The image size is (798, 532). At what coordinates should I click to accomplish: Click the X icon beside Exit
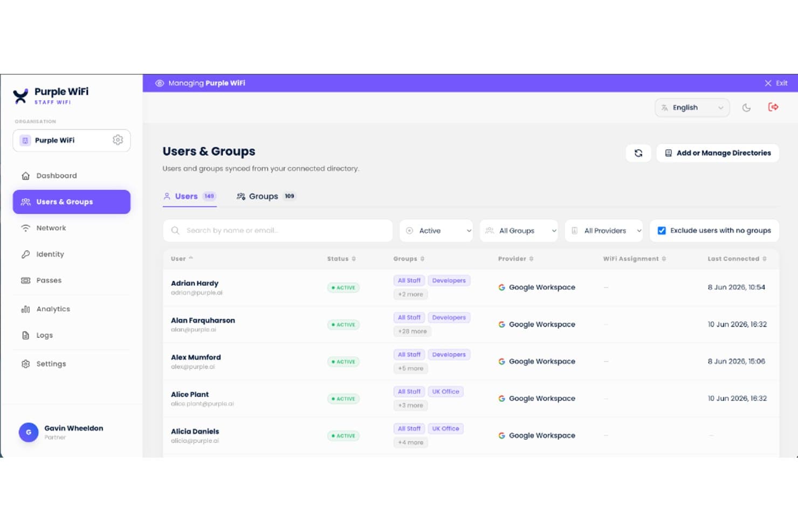coord(768,83)
